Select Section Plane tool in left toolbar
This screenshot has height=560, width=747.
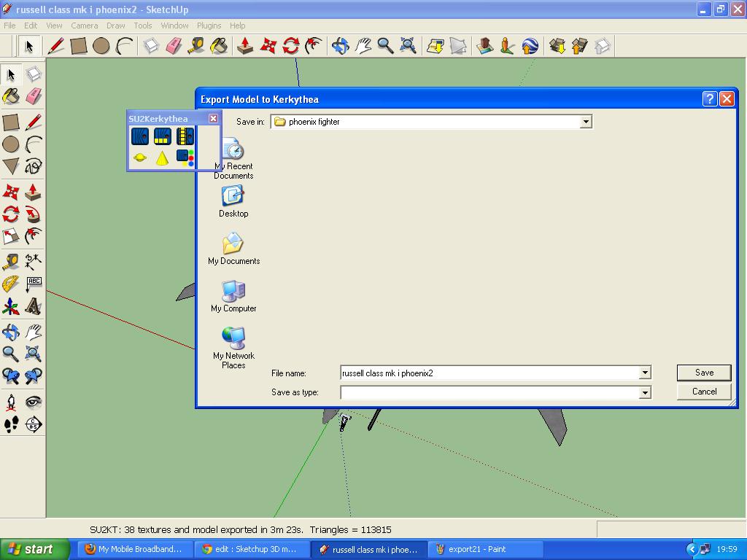[34, 424]
